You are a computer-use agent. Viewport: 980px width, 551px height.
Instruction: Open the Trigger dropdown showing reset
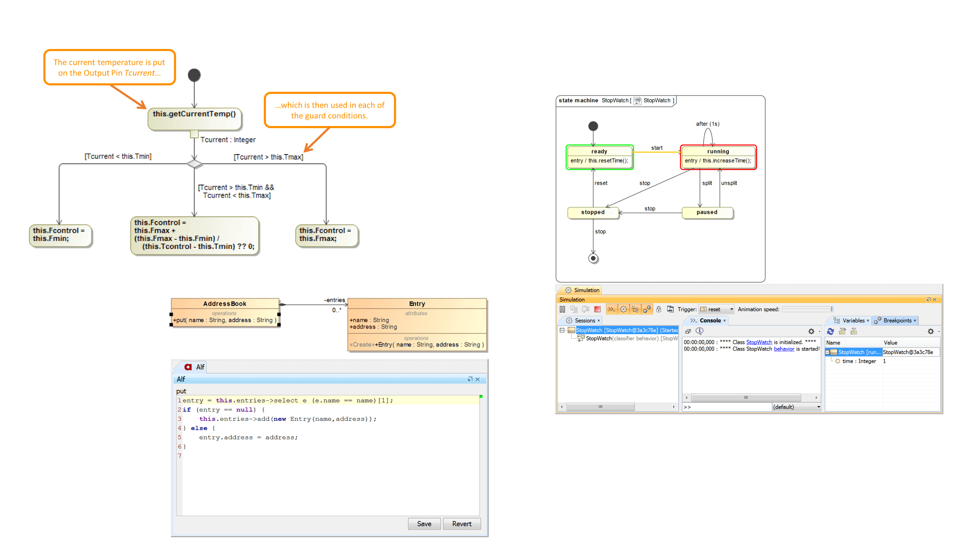[716, 309]
